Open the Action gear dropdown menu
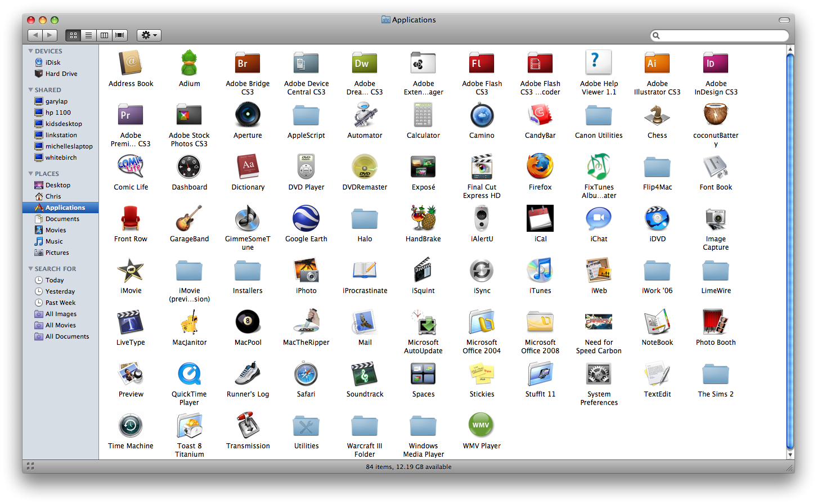Viewport: 817px width, 504px height. pyautogui.click(x=149, y=35)
